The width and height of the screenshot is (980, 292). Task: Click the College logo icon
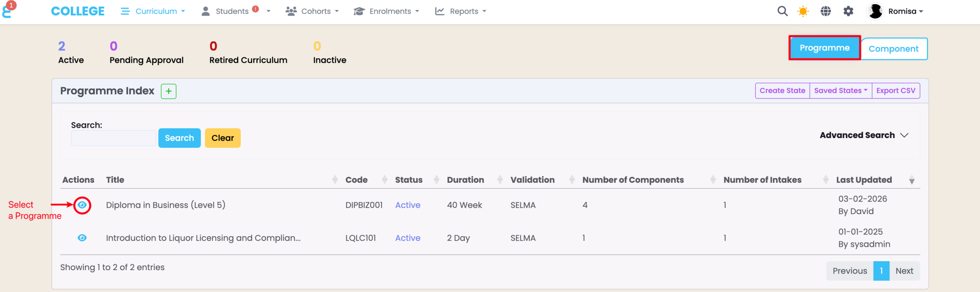pyautogui.click(x=8, y=11)
